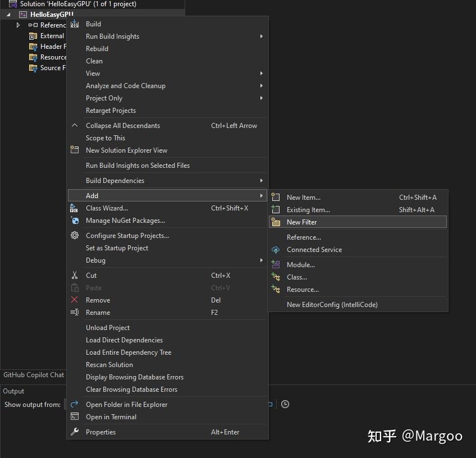
Task: Select Display Browsing Database Errors
Action: click(x=167, y=377)
